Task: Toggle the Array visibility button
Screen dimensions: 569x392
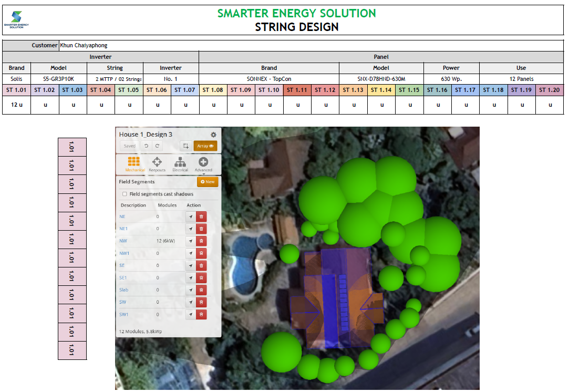Action: coord(205,146)
